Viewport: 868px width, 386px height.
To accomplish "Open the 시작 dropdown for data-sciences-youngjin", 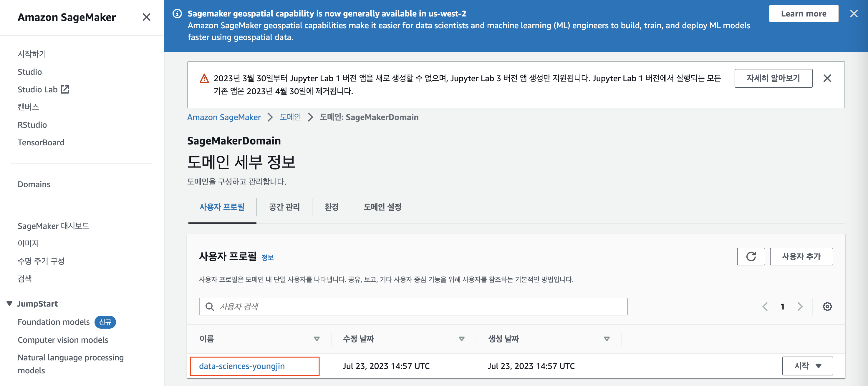I will [807, 366].
